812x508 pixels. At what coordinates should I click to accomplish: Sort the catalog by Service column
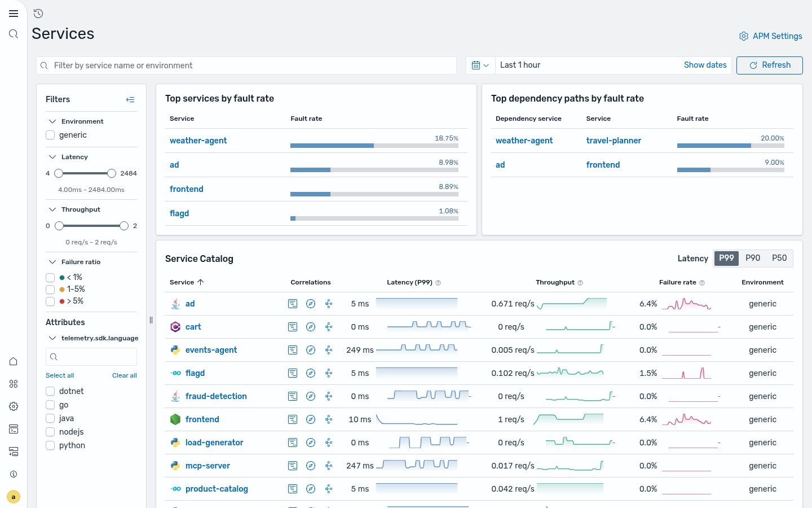point(187,282)
